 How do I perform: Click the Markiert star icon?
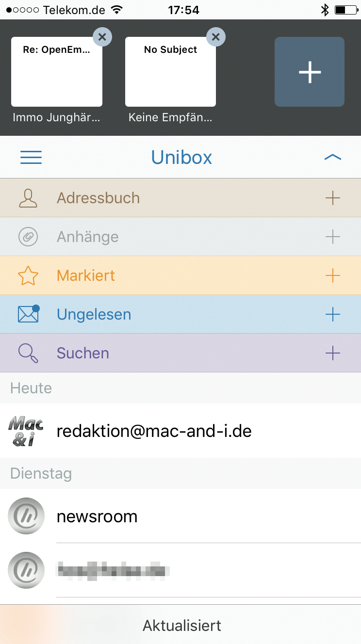pos(28,275)
